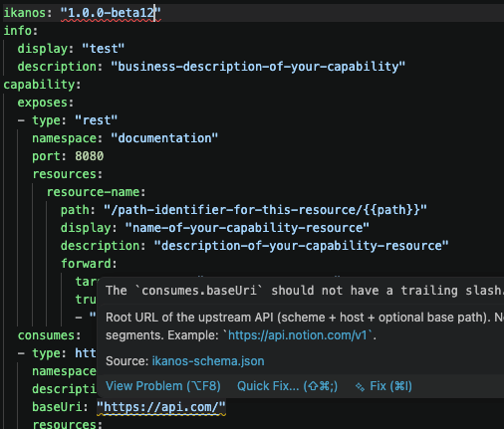This screenshot has width=504, height=429.
Task: Click the View Problem link in hover tooltip
Action: pyautogui.click(x=163, y=386)
